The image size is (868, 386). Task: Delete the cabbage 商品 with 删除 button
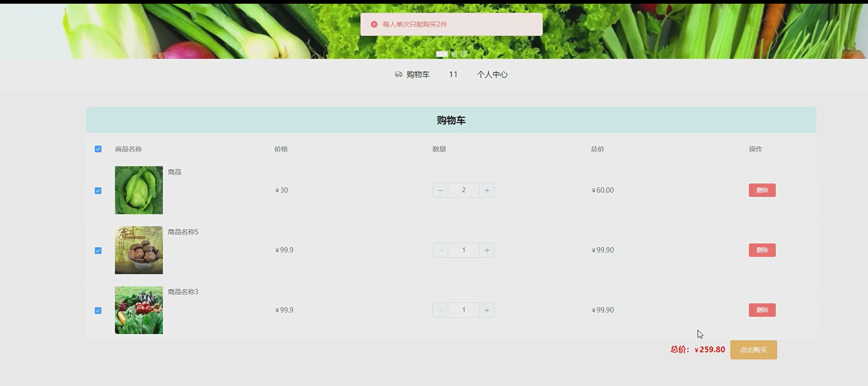point(762,190)
